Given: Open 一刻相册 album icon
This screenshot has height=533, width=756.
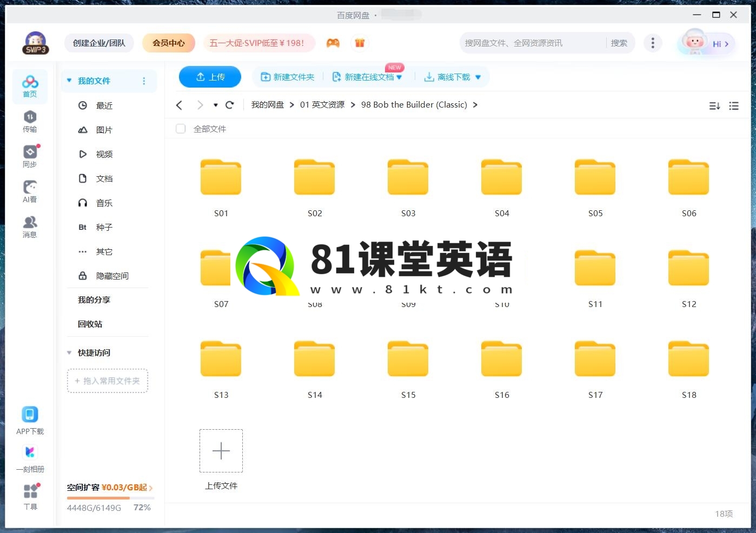Looking at the screenshot, I should coord(30,458).
